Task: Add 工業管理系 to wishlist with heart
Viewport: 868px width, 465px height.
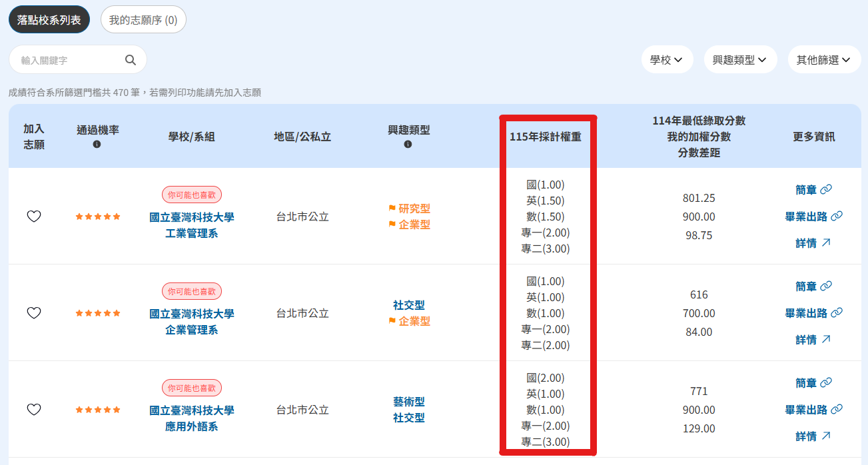Action: coord(34,216)
